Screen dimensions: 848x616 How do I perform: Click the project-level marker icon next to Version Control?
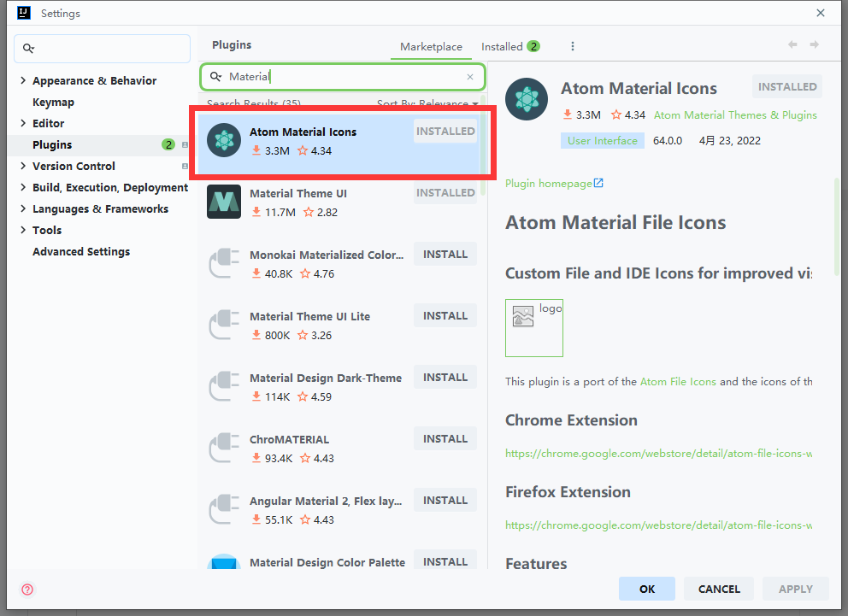185,167
